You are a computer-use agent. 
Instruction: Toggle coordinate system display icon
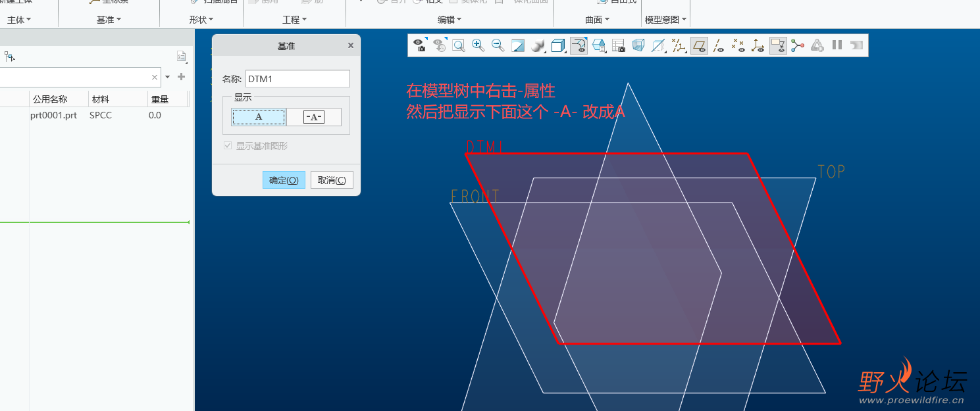click(x=758, y=45)
